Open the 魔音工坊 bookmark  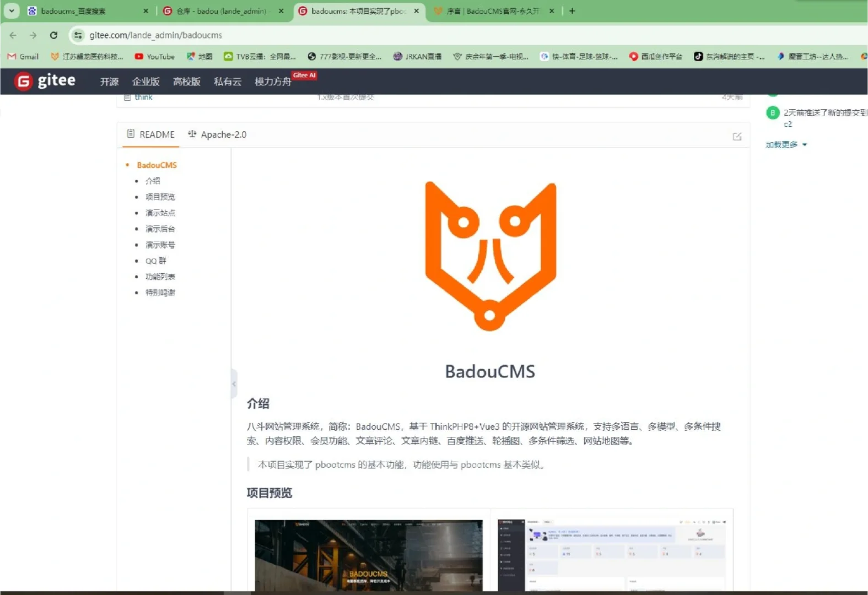[x=812, y=56]
